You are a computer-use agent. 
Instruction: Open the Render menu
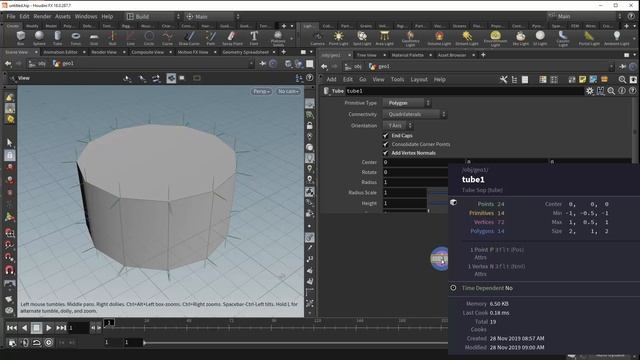pyautogui.click(x=42, y=16)
